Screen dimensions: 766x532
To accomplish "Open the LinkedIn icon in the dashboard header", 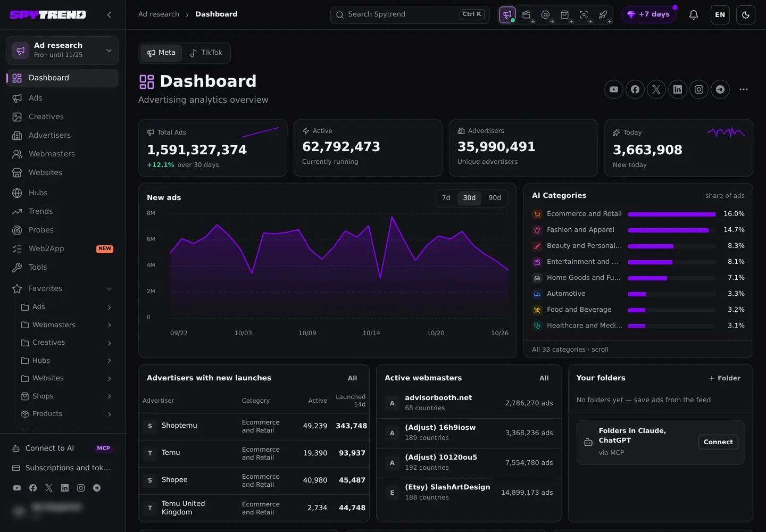I will (678, 89).
